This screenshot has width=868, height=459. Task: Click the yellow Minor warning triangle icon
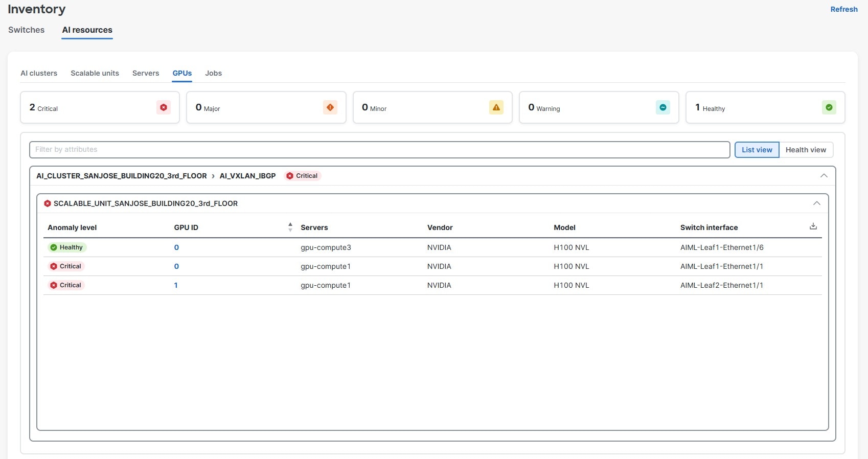(496, 107)
